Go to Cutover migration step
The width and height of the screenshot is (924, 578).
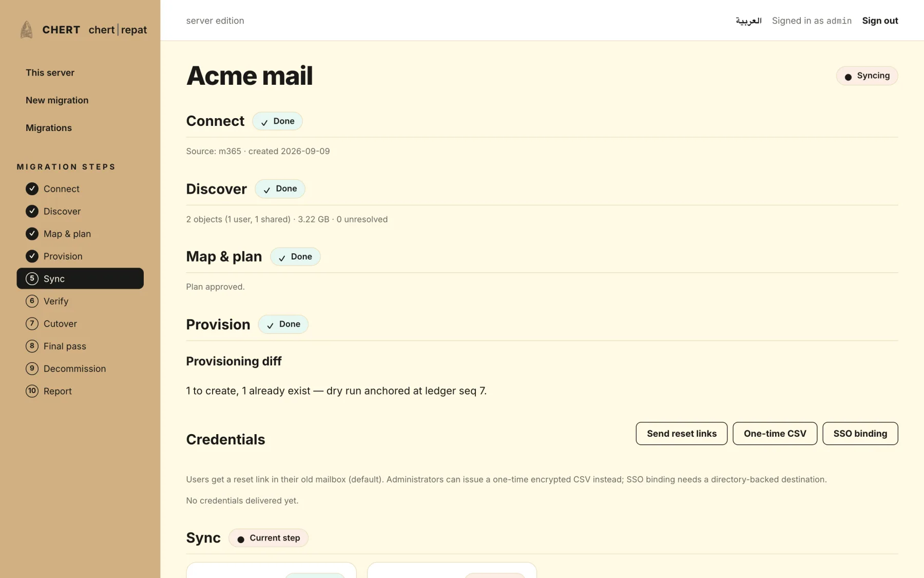coord(80,324)
